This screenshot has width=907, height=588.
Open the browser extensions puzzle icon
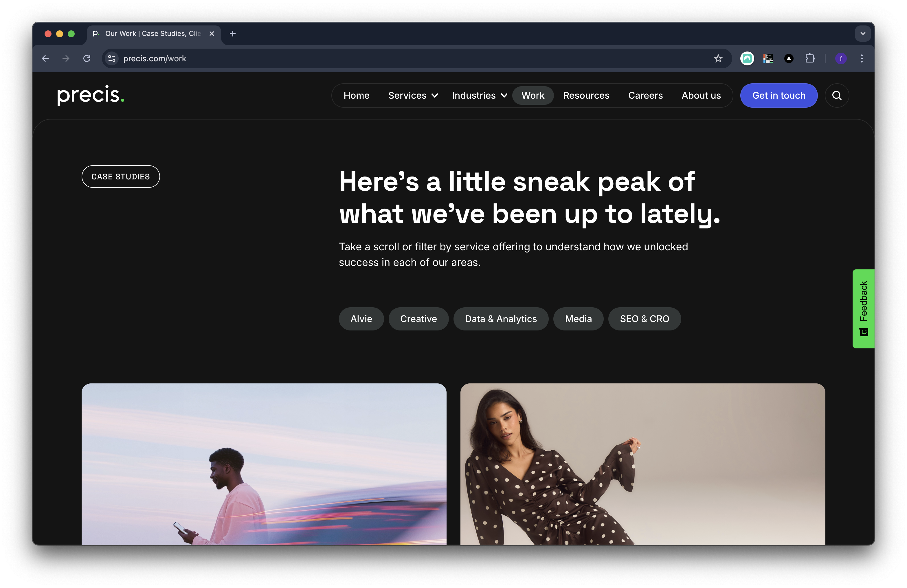810,58
